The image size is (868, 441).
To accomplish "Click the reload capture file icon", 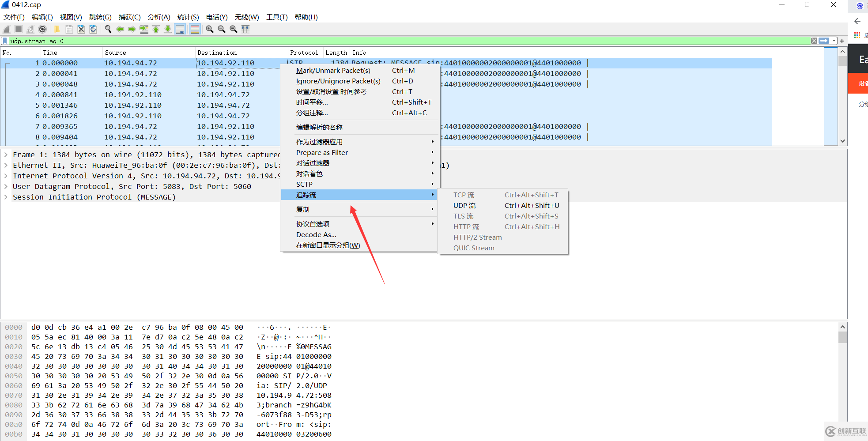I will tap(93, 29).
